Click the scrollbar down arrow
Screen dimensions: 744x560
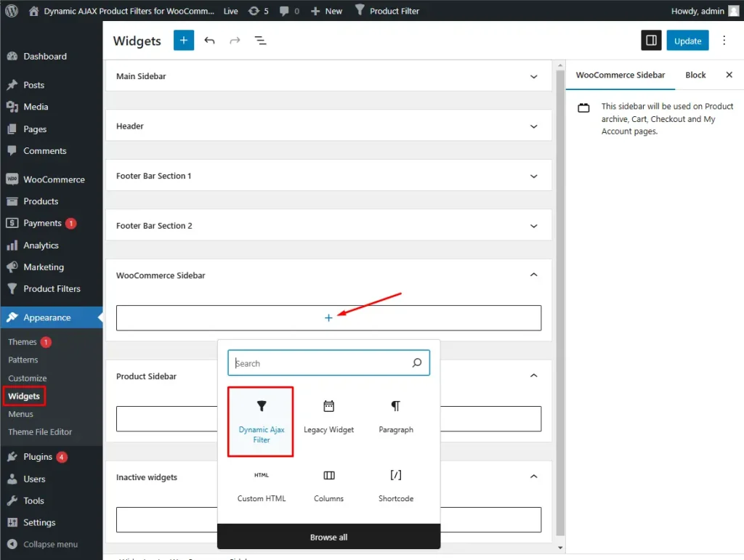tap(560, 548)
